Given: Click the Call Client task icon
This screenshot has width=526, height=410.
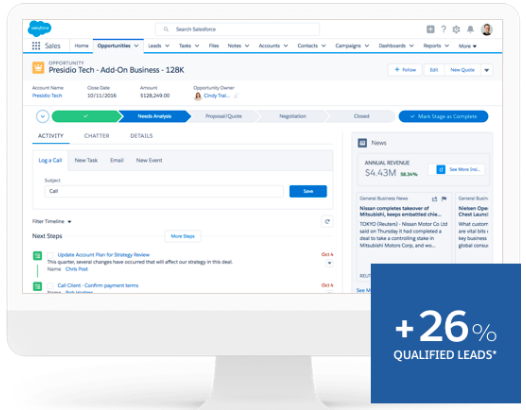Looking at the screenshot, I should [x=37, y=286].
